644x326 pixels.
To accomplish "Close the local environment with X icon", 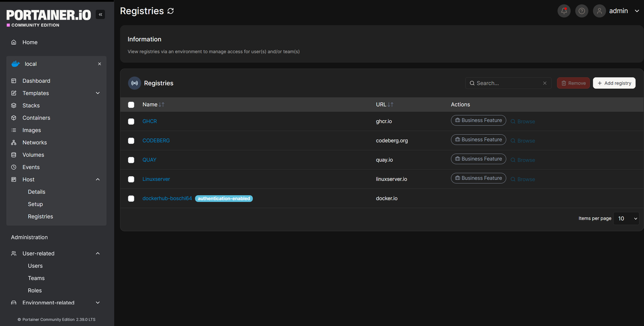I will tap(99, 64).
